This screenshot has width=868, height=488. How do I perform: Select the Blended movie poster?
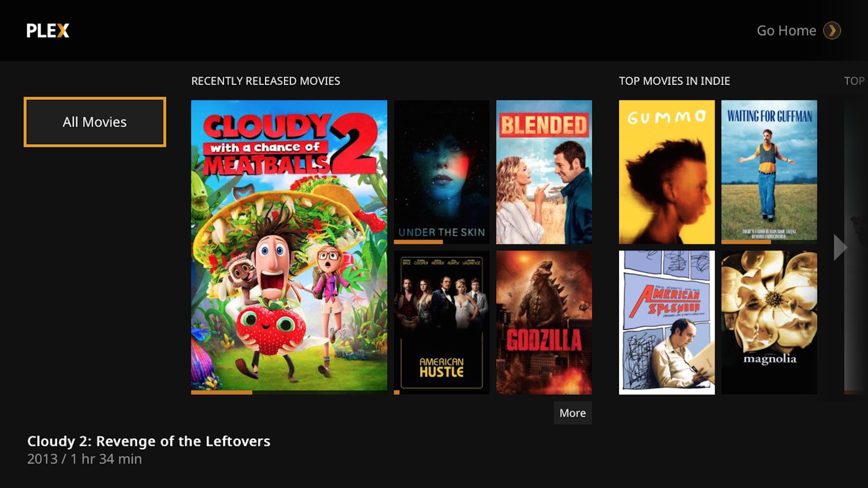(544, 172)
